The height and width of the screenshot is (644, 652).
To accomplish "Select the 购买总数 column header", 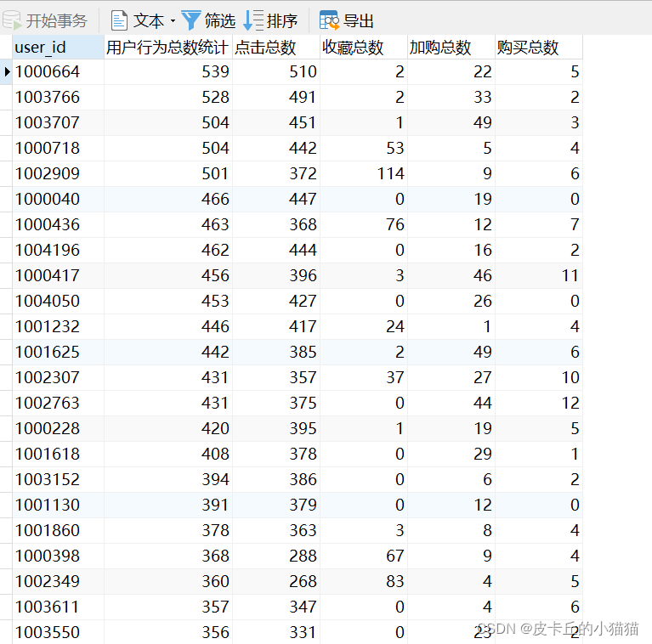I will 538,48.
